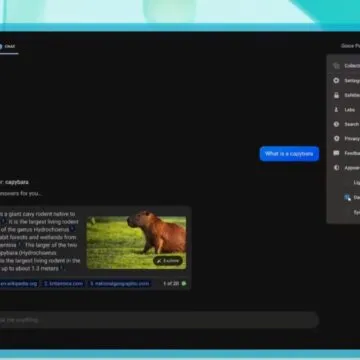Click the green dot beside the response counter

[x=184, y=284]
